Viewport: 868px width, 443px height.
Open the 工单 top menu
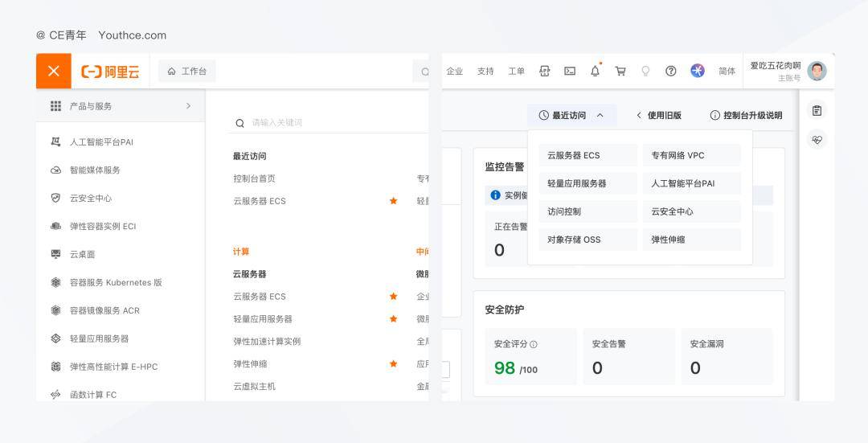coord(517,71)
